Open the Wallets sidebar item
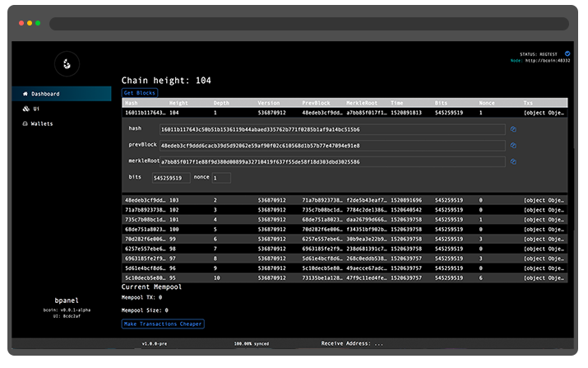Viewport: 588px width, 368px height. coord(62,123)
